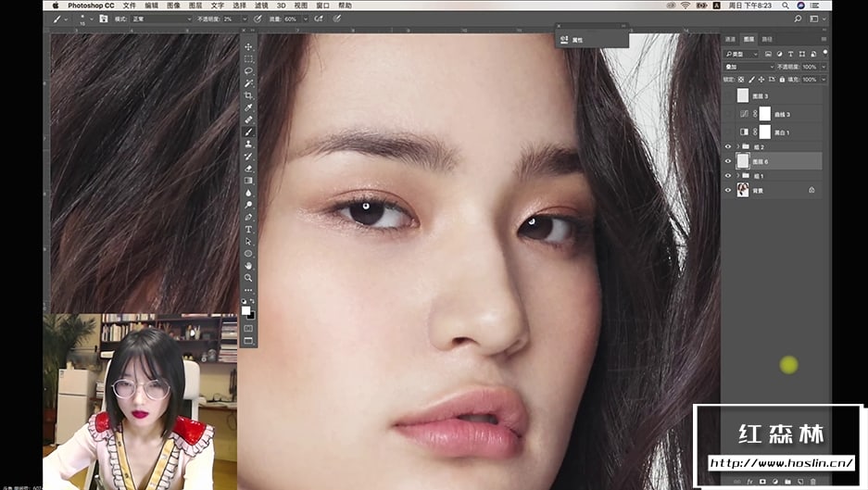
Task: Open the layer opacity 100% dropdown
Action: (x=824, y=67)
